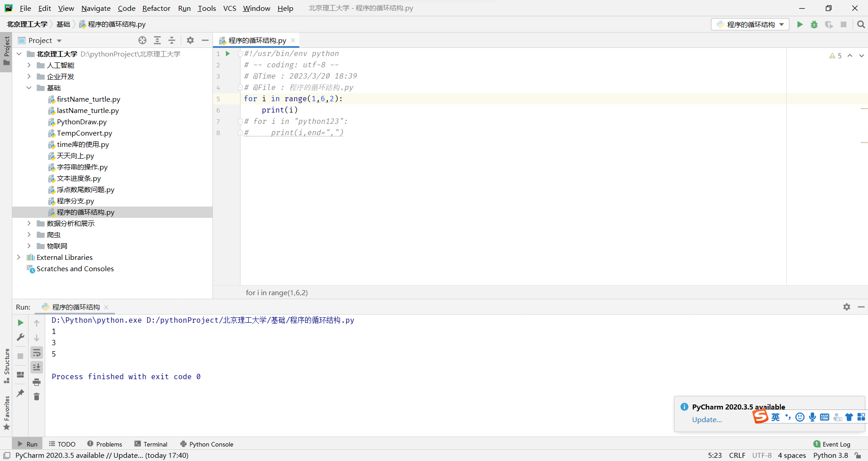Image resolution: width=868 pixels, height=461 pixels.
Task: Rerun program in Run panel
Action: click(20, 323)
